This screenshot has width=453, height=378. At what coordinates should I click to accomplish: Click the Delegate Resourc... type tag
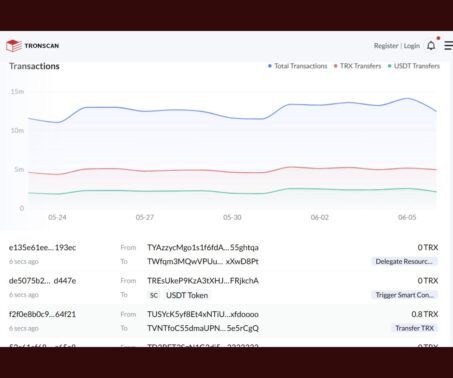(x=404, y=261)
